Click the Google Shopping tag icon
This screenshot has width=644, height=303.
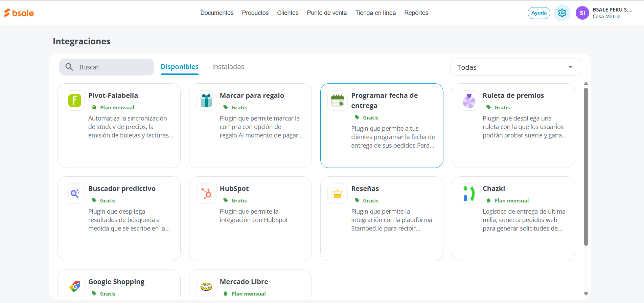[x=75, y=287]
